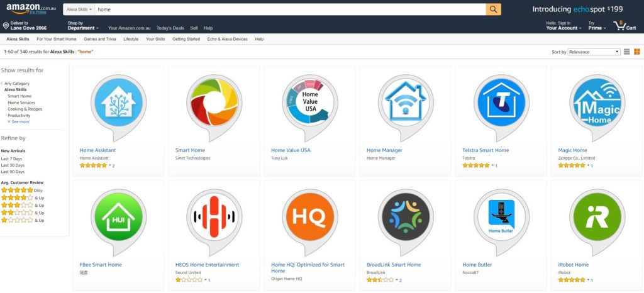Open Games and Trivia tab

click(100, 39)
